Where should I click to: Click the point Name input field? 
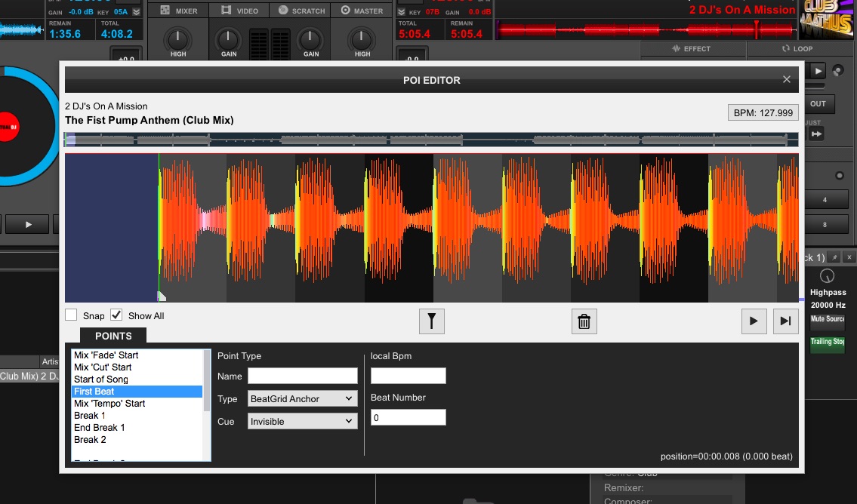302,376
